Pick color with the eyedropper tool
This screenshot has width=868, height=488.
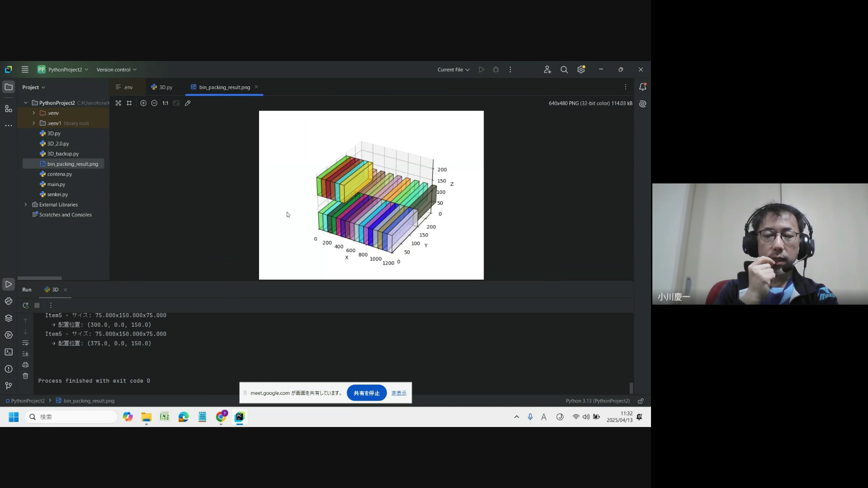tap(188, 103)
